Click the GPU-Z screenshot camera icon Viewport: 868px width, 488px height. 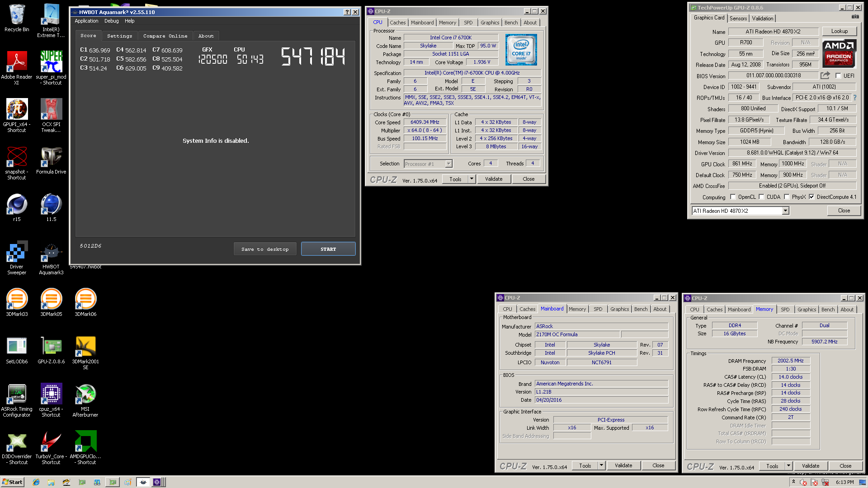855,17
